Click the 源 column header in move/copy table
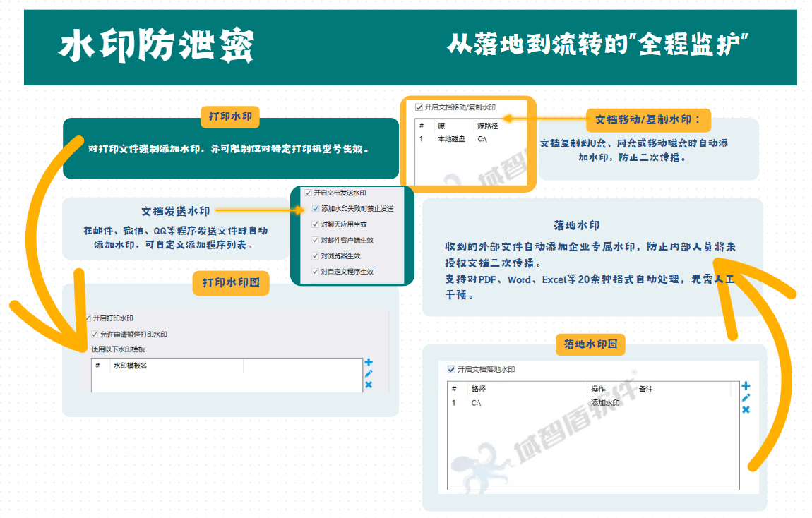The image size is (812, 518). click(441, 126)
